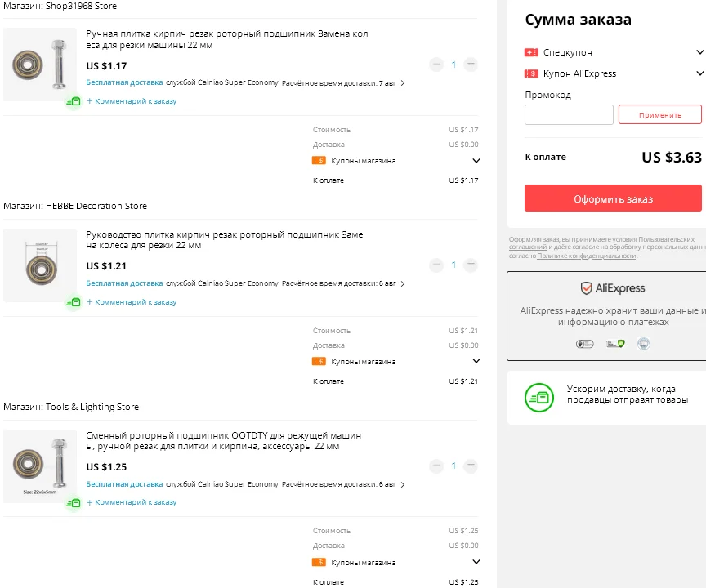The width and height of the screenshot is (706, 588).
Task: Increase quantity of $1.21 HEBBE item
Action: coord(471,265)
